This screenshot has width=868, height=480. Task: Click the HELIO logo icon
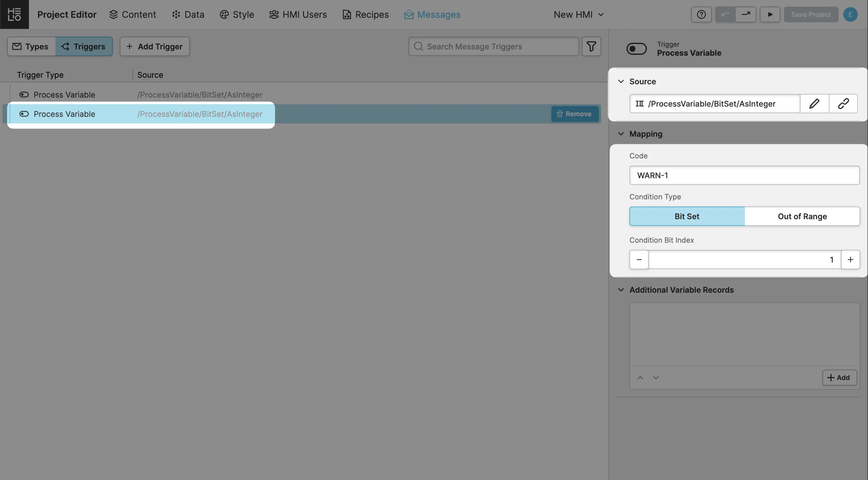click(14, 14)
